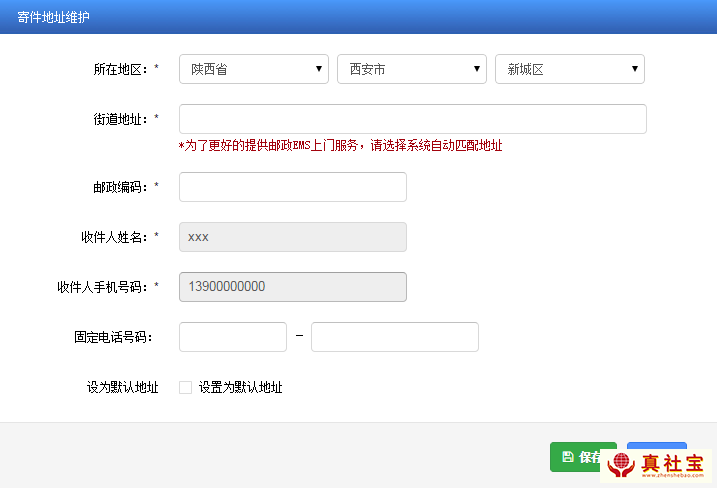This screenshot has height=488, width=717.
Task: Click the 所在地区 field label
Action: pyautogui.click(x=120, y=69)
